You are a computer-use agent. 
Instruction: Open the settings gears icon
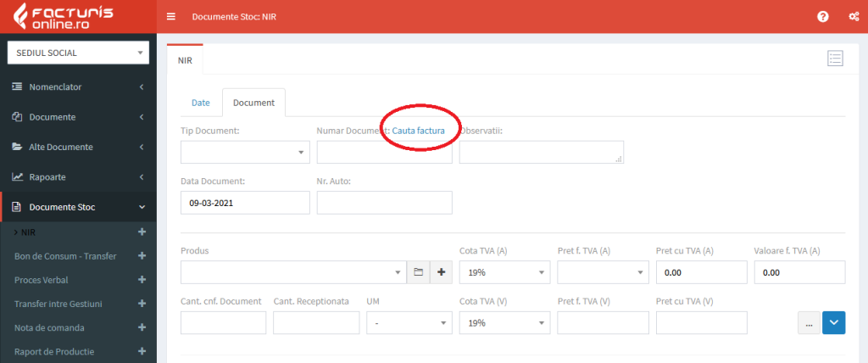coord(854,17)
